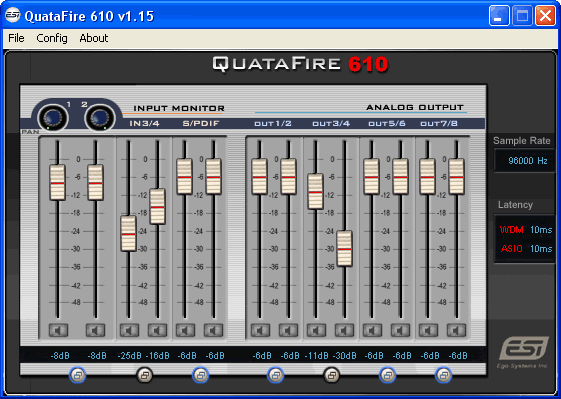561x399 pixels.
Task: Mute the right IN3/4 channel speaker button
Action: point(157,330)
